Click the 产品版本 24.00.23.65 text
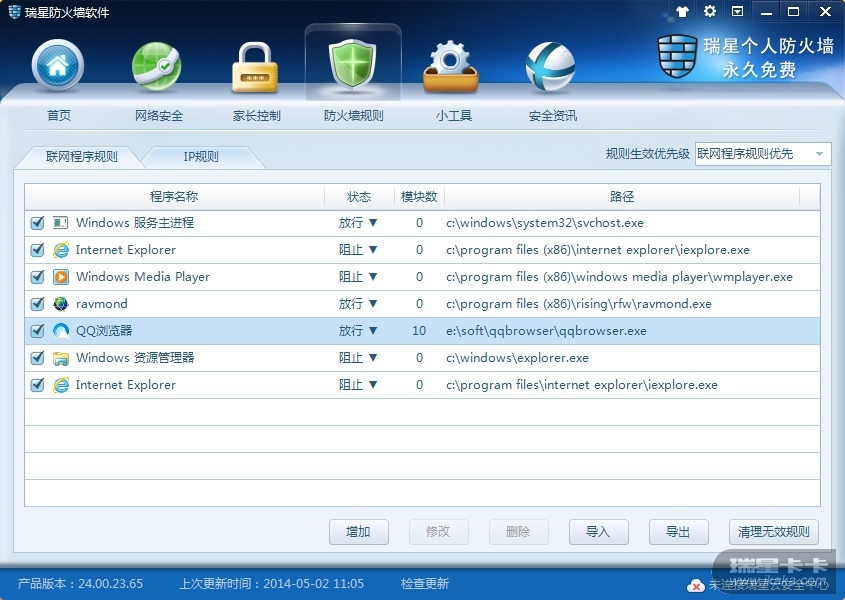 click(80, 583)
